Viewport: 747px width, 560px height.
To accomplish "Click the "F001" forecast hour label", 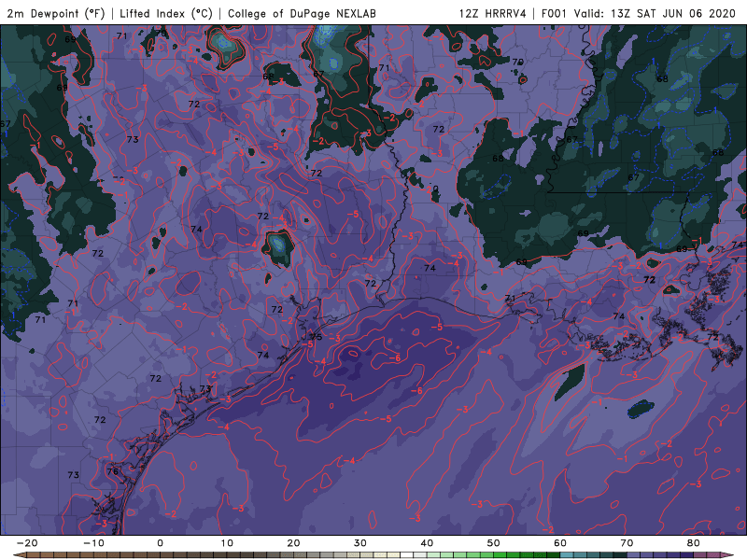I will (554, 13).
